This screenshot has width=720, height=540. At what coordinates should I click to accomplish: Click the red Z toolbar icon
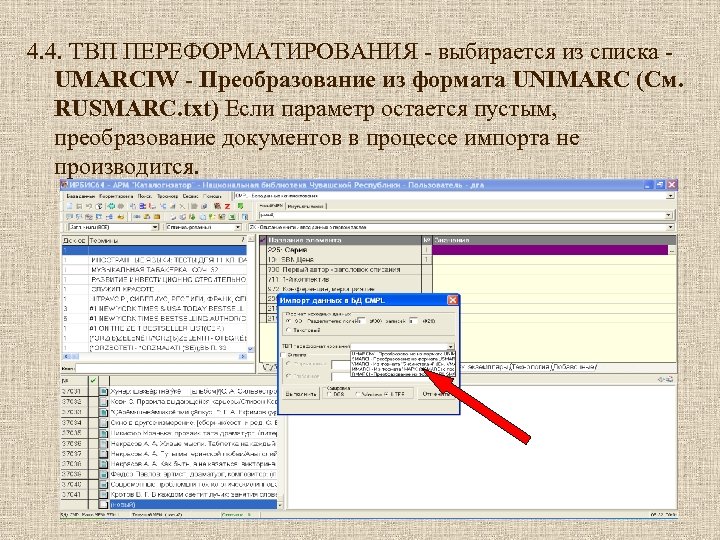pyautogui.click(x=227, y=206)
